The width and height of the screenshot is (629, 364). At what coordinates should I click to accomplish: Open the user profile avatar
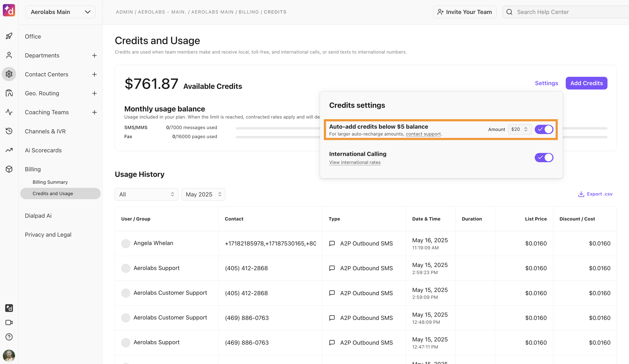9,356
